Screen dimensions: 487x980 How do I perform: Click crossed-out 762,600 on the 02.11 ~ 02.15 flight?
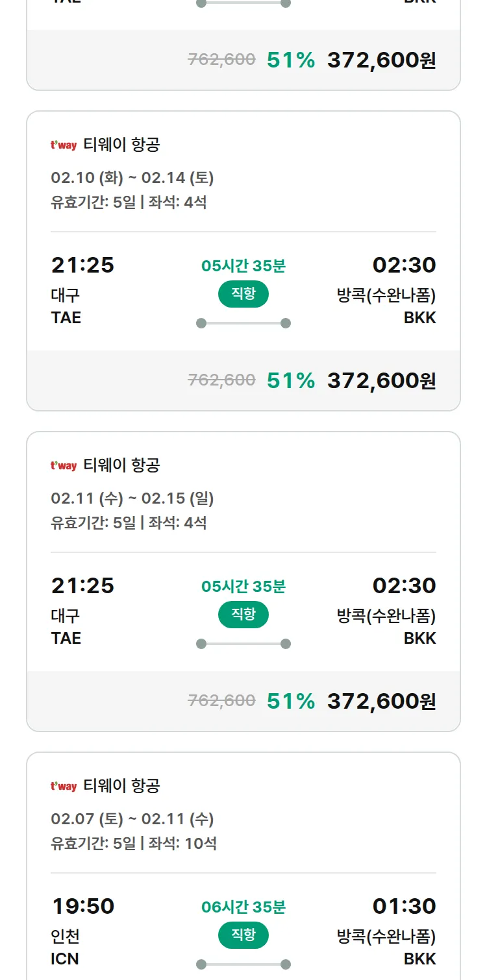221,700
